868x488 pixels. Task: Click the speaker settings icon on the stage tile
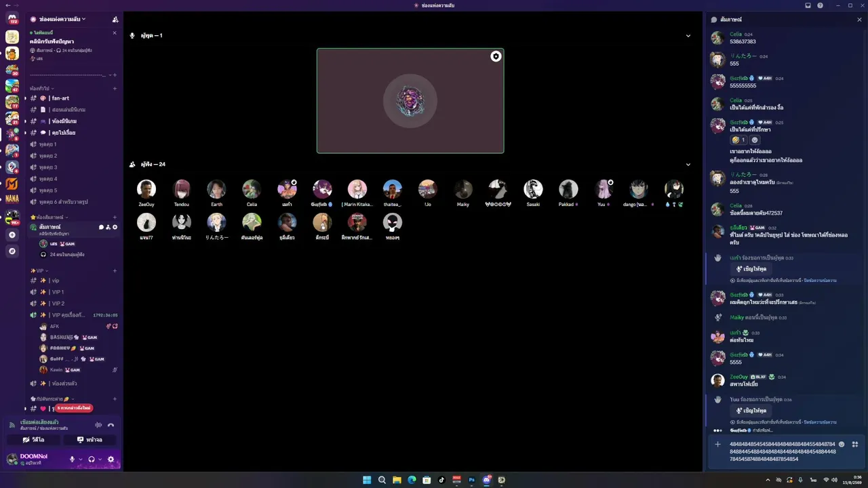tap(496, 56)
